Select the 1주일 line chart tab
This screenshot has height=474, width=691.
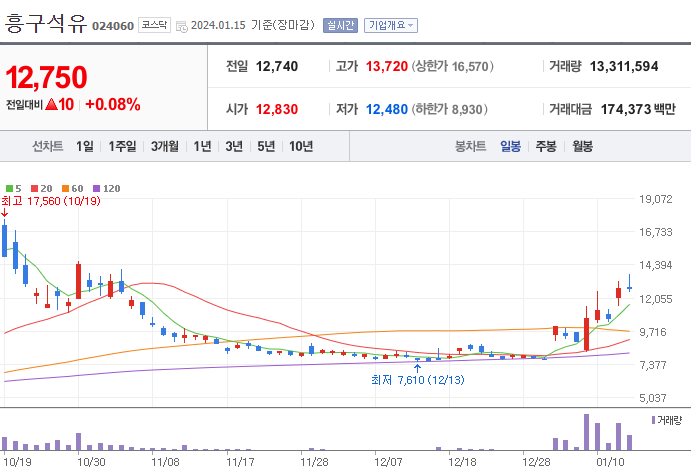(x=122, y=146)
